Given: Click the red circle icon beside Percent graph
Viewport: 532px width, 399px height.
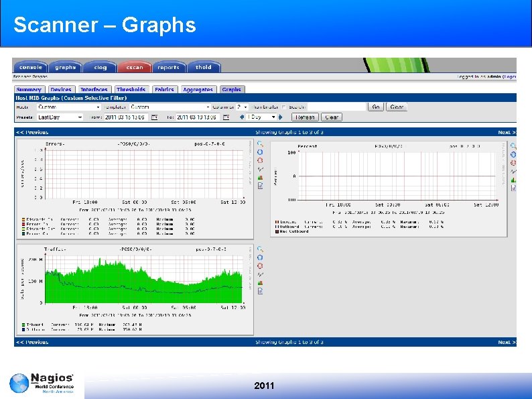Looking at the screenshot, I should (513, 163).
